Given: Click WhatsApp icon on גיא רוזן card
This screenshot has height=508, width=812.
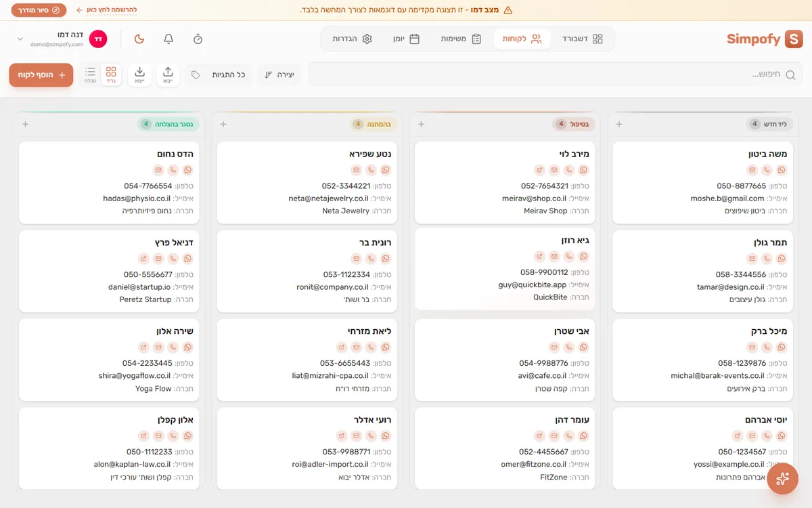Looking at the screenshot, I should [x=584, y=257].
